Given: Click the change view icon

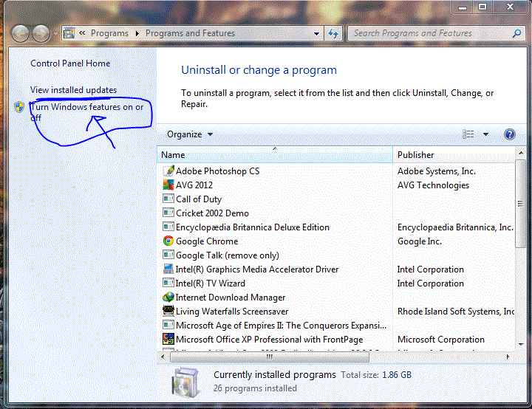Looking at the screenshot, I should click(468, 134).
